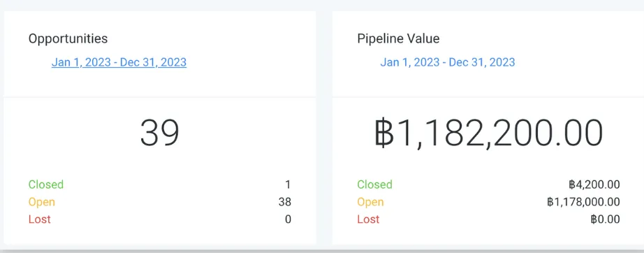The width and height of the screenshot is (644, 253).
Task: Click "Dec 31, 2023" in Pipeline Value range
Action: (482, 62)
